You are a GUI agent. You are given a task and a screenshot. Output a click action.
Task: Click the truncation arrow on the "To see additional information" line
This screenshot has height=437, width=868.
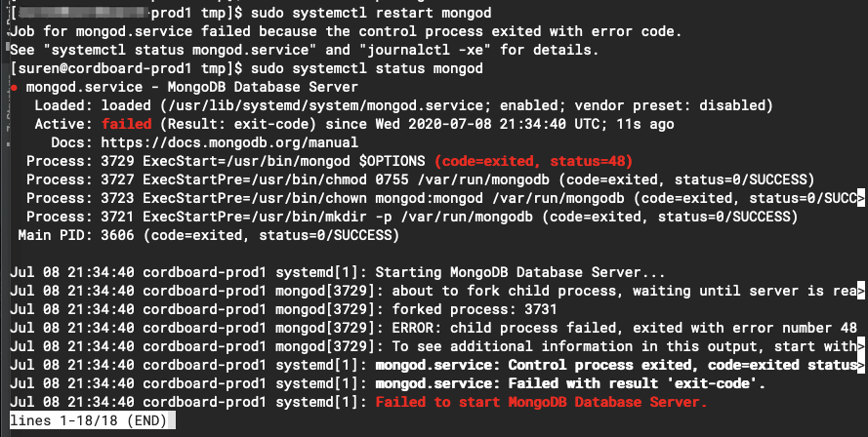860,346
